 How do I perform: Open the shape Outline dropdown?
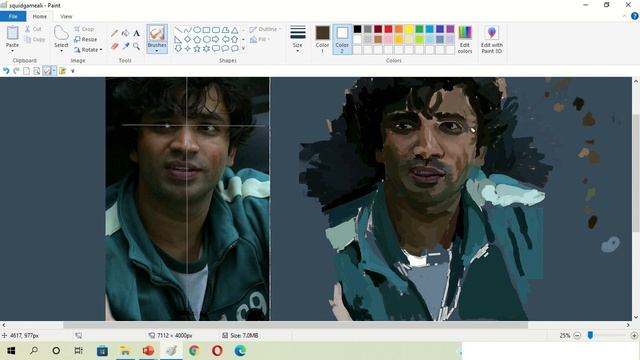265,29
